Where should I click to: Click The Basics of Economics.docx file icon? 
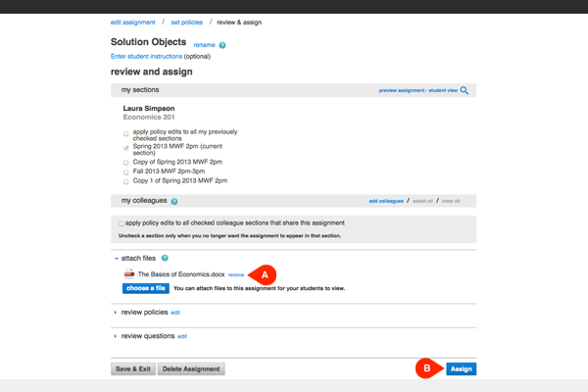[x=128, y=273]
